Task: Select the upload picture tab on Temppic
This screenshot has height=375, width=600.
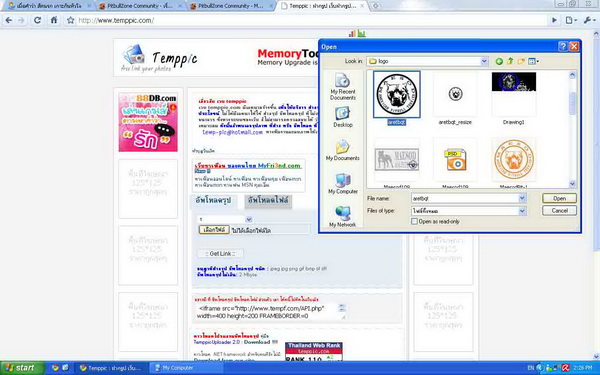Action: 213,201
